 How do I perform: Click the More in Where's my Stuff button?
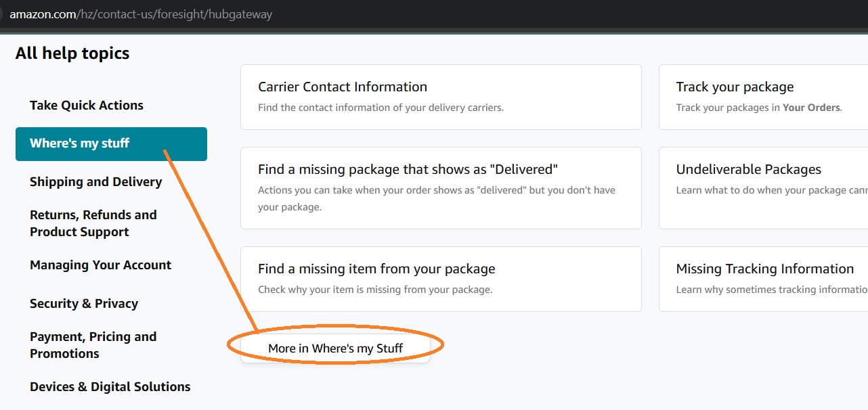pos(335,348)
